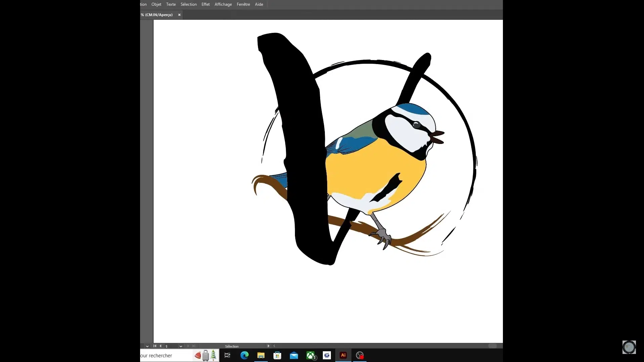The width and height of the screenshot is (644, 362).
Task: Open the Effet menu
Action: click(206, 4)
